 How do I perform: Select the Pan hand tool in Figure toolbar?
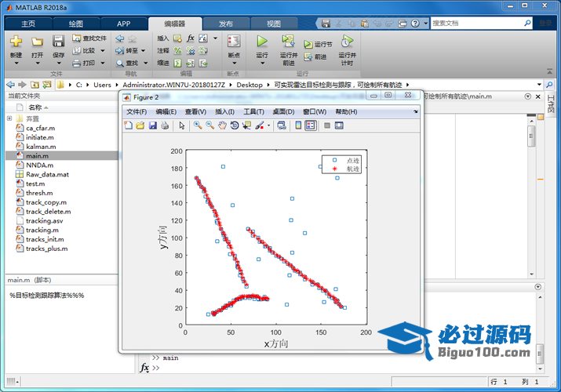222,125
